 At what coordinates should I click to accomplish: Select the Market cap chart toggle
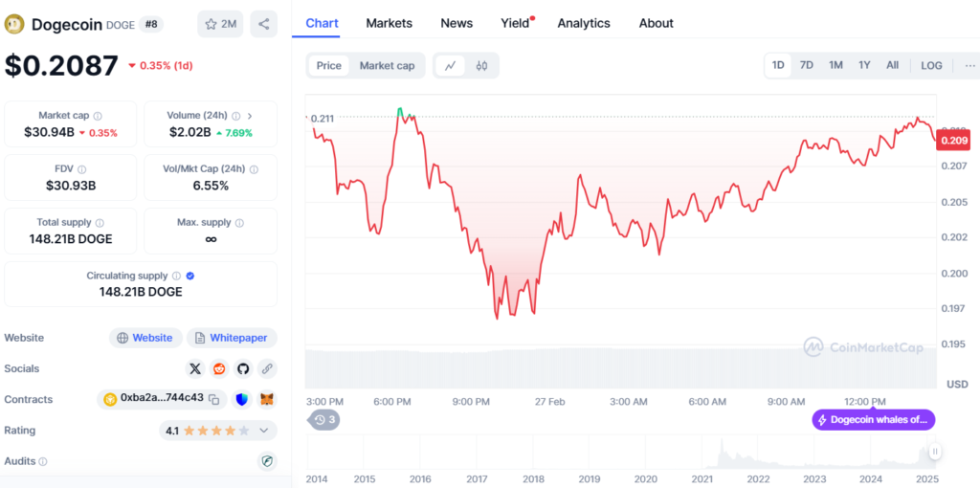(387, 66)
